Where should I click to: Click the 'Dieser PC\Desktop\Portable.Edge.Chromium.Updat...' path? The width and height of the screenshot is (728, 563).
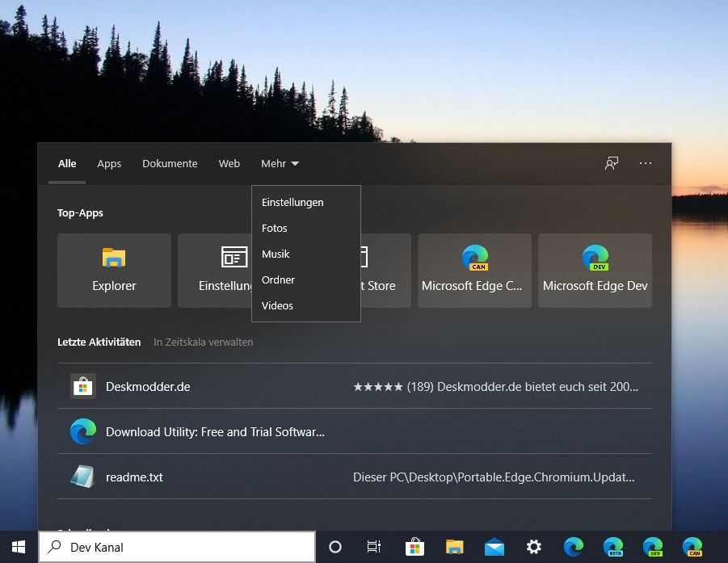(494, 477)
